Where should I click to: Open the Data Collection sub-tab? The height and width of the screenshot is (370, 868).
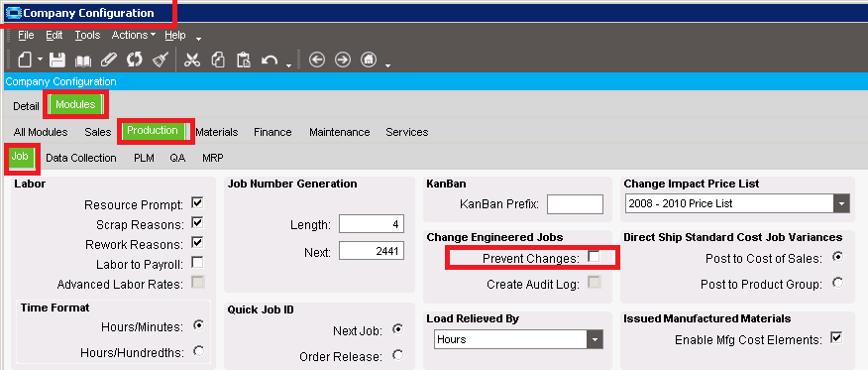81,158
